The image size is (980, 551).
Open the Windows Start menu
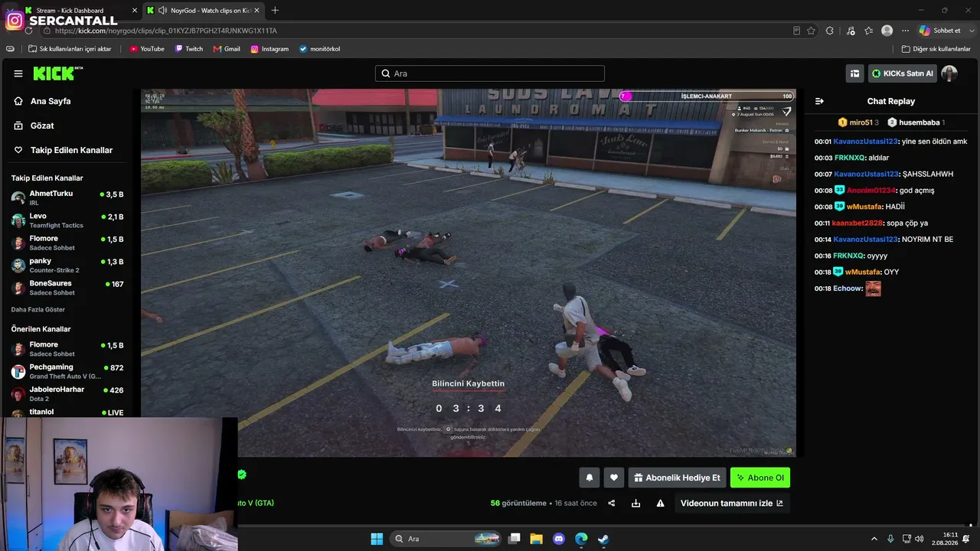377,539
